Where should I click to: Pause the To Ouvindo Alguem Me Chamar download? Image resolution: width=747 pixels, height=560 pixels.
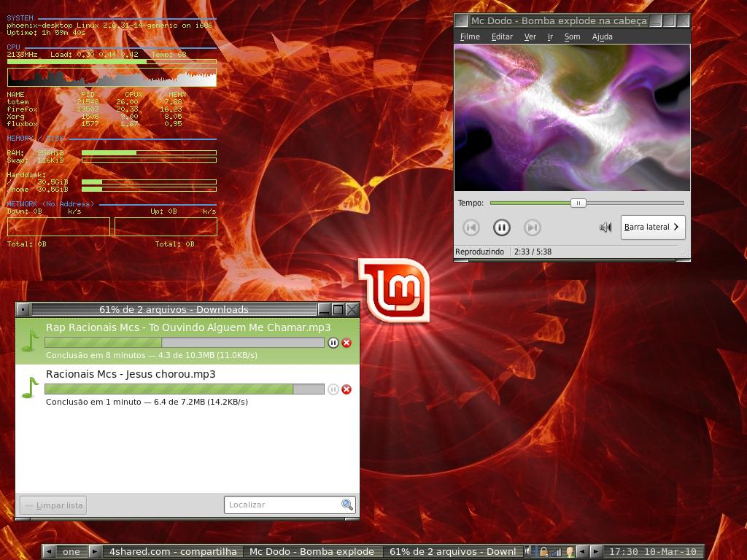tap(333, 343)
